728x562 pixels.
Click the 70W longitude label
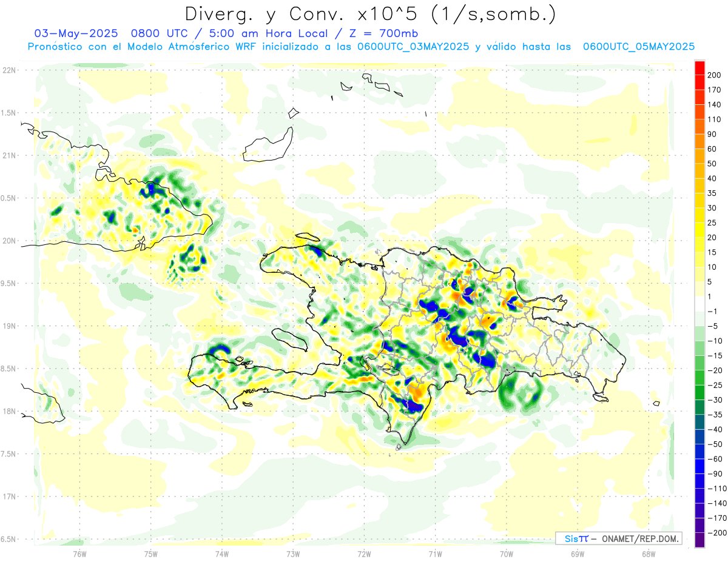[x=507, y=554]
